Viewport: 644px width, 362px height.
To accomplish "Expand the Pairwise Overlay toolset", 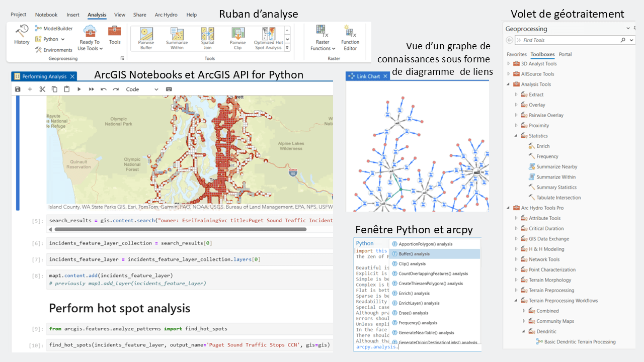I will click(516, 115).
